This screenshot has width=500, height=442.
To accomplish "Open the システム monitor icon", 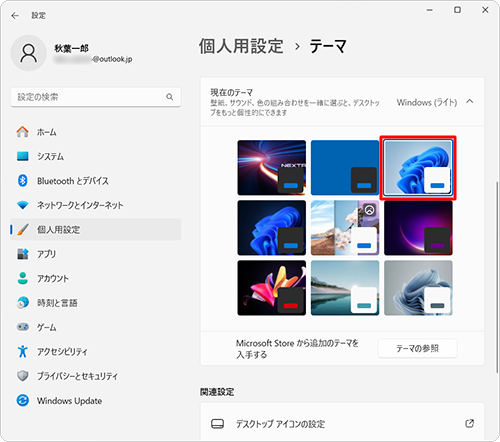I will tap(23, 156).
